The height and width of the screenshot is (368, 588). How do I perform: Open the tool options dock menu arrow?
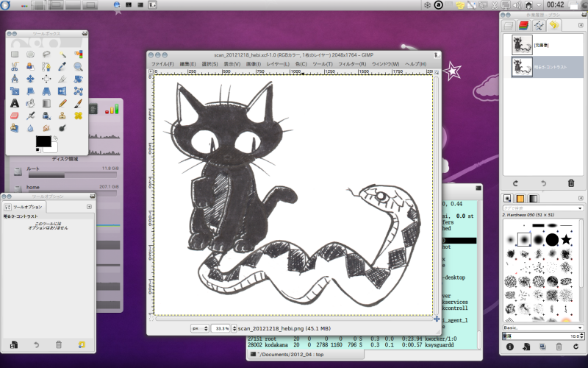coord(89,207)
